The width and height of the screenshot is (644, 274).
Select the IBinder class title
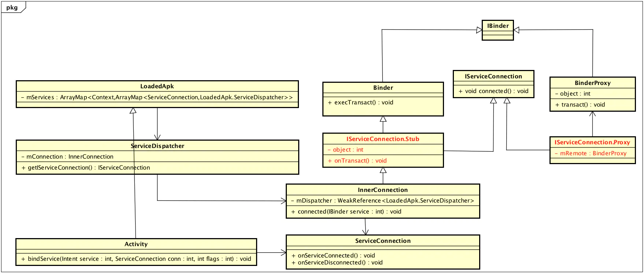(x=498, y=26)
